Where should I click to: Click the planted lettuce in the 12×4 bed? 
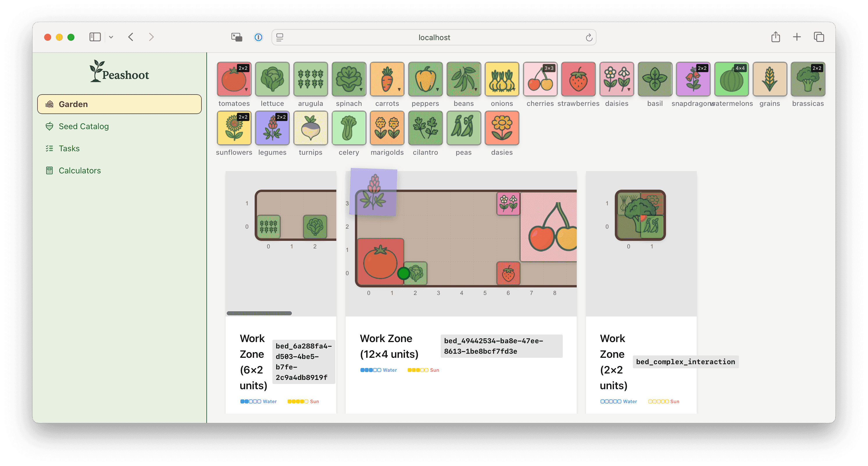(416, 273)
